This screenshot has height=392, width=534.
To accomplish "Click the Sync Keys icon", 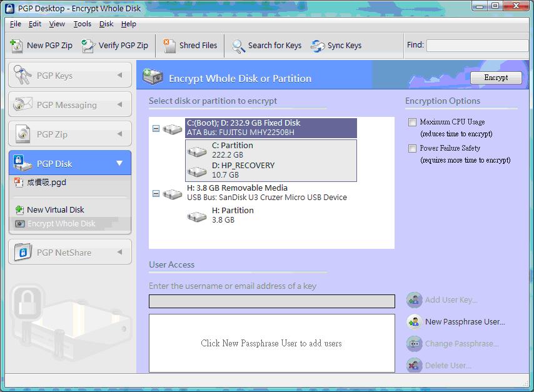I will (318, 46).
